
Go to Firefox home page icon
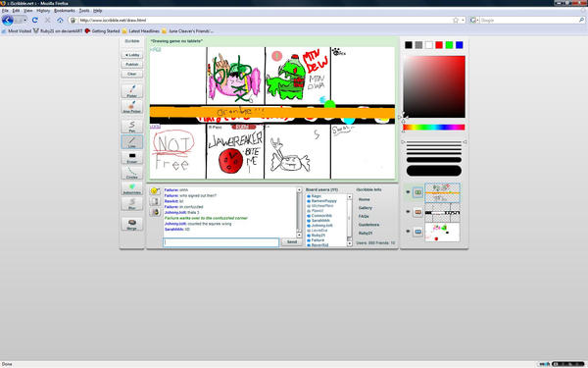click(60, 20)
